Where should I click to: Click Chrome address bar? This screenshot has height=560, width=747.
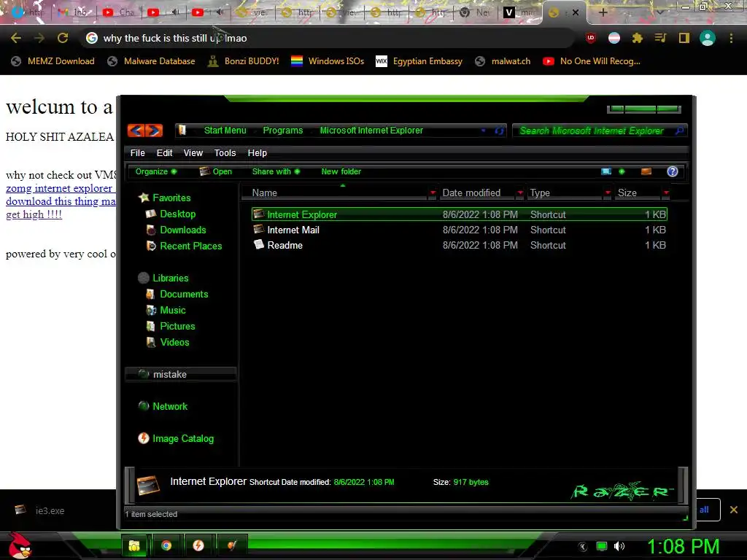tap(329, 38)
